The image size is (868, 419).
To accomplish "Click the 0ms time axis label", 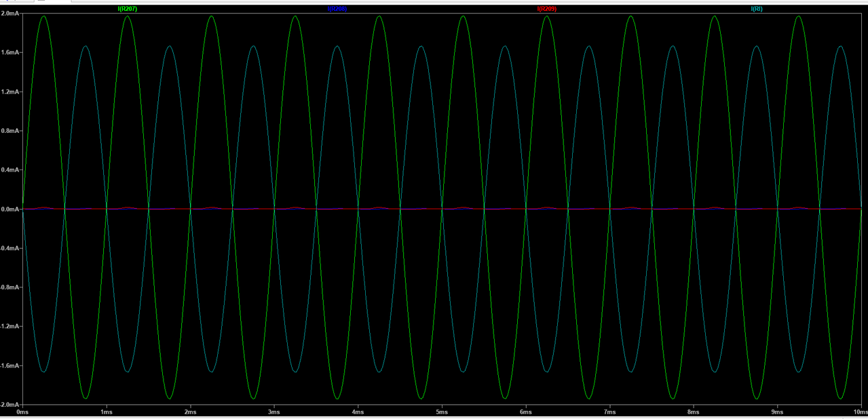I will click(x=22, y=412).
